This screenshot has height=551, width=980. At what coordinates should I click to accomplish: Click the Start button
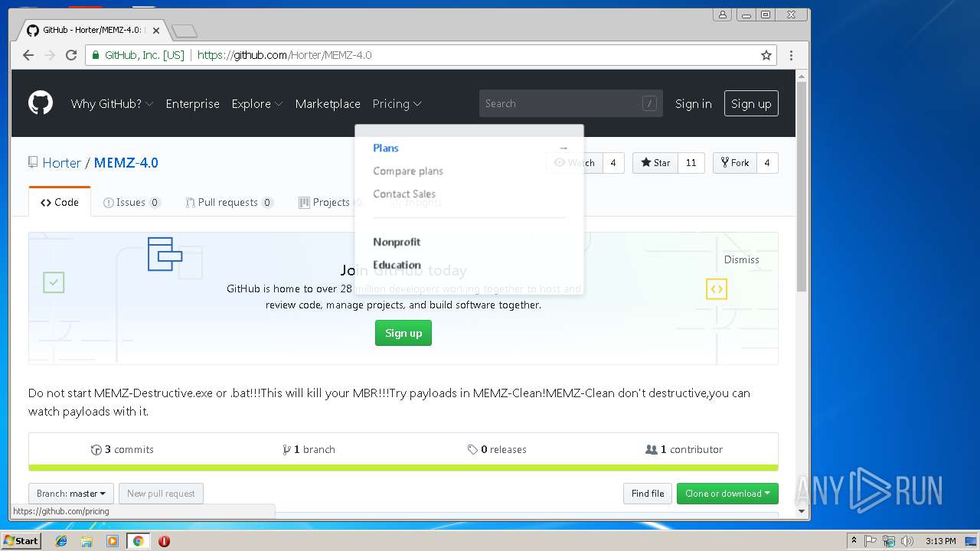(x=21, y=541)
